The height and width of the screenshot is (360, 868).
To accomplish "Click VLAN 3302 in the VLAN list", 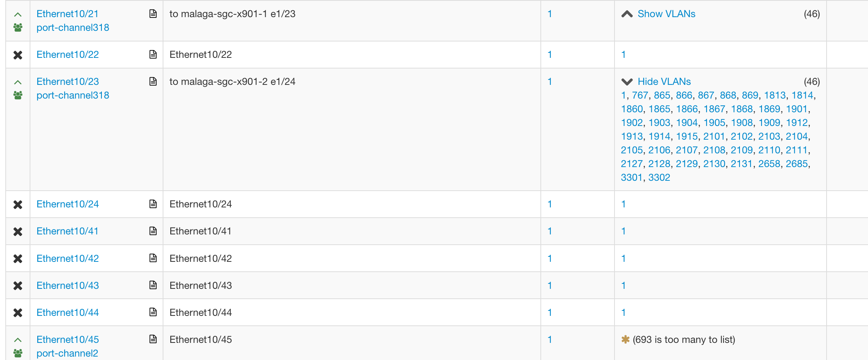I will click(660, 177).
